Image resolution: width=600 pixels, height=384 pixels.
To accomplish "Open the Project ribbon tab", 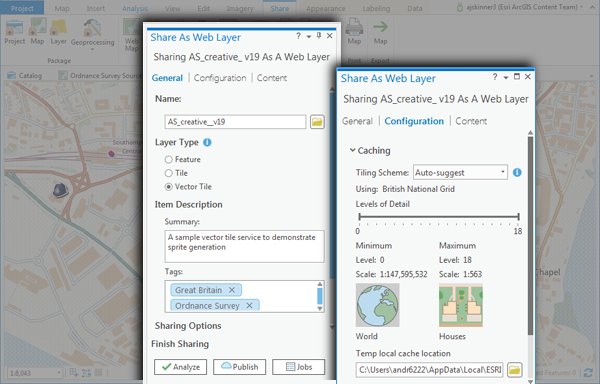I will 22,8.
